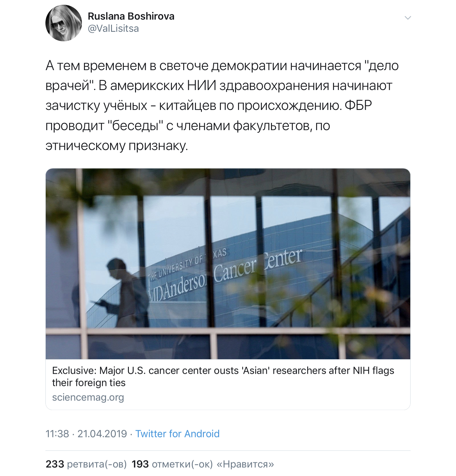456x476 pixels.
Task: Click the silhouetted person in the photo
Action: (125, 294)
